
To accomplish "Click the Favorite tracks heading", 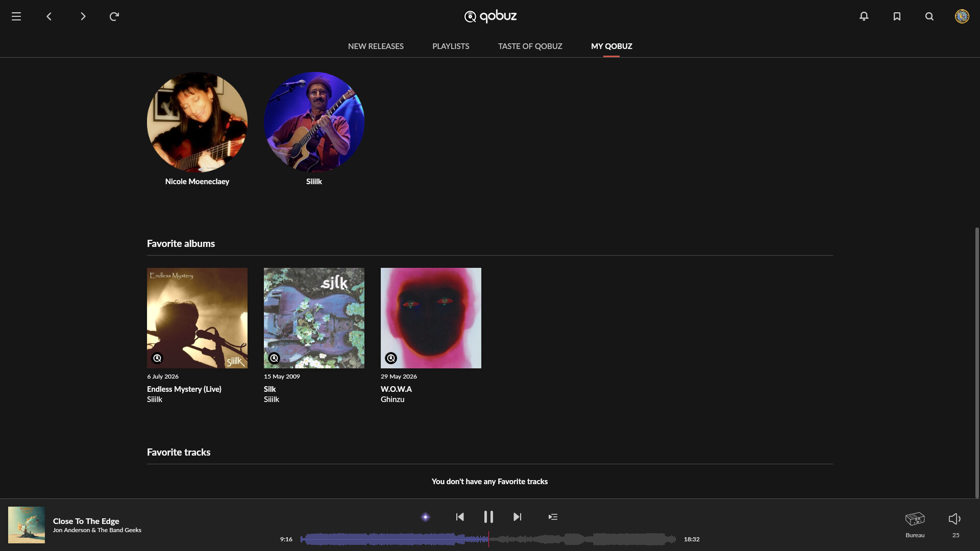I will 179,452.
